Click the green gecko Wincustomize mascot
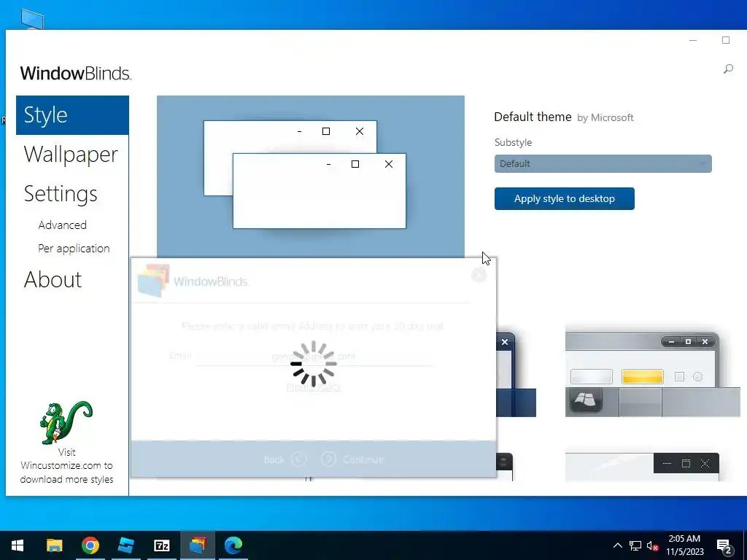747x560 pixels. (66, 422)
